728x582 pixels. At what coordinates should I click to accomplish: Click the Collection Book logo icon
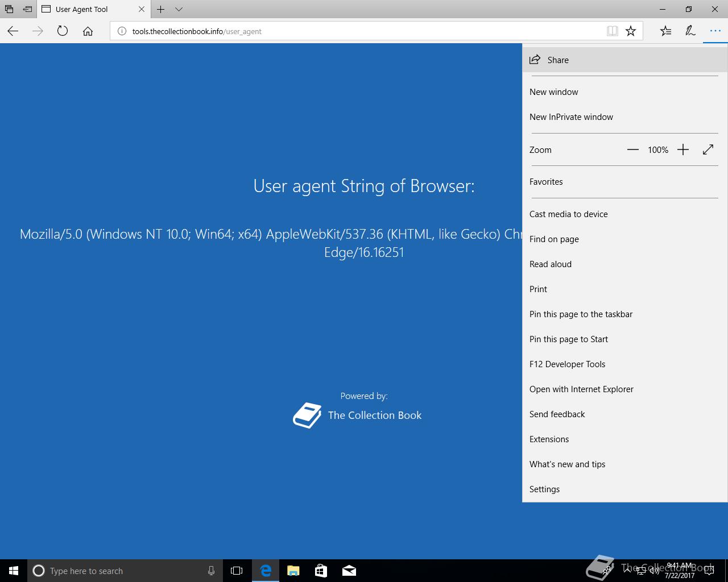pyautogui.click(x=307, y=415)
